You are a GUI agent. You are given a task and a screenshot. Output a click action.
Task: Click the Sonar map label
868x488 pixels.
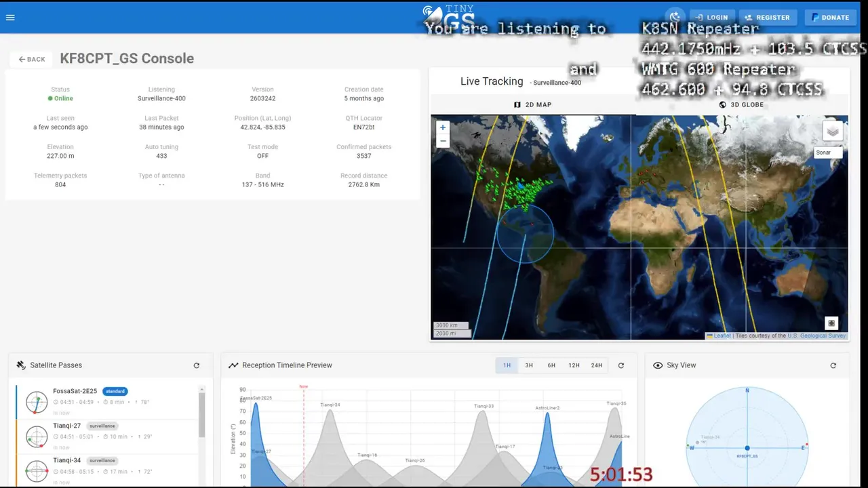click(827, 152)
